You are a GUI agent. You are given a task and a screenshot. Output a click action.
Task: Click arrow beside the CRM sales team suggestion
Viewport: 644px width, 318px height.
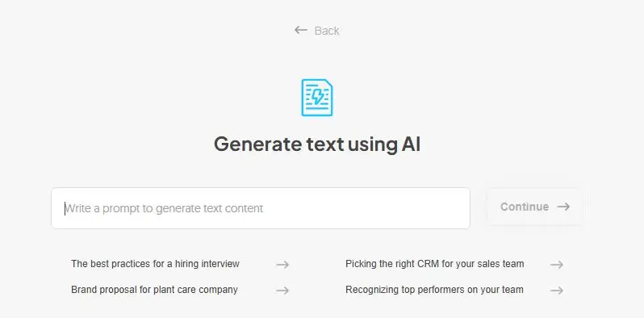coord(557,265)
